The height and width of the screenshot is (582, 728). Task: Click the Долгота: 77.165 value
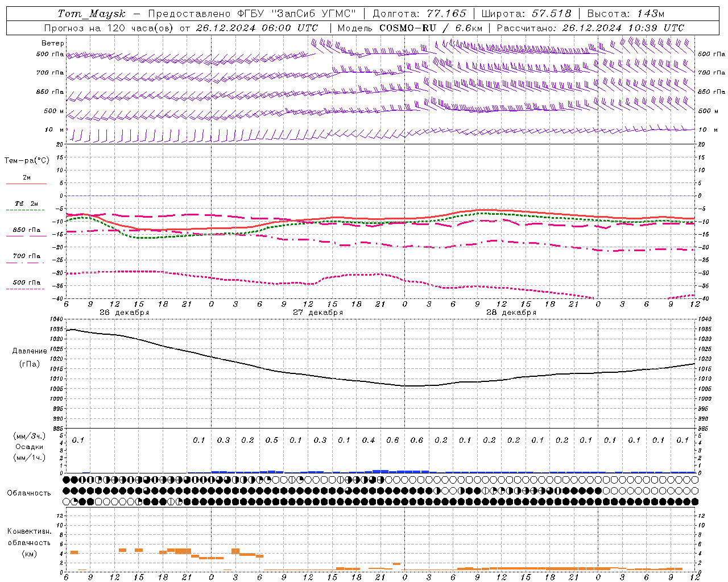click(419, 14)
